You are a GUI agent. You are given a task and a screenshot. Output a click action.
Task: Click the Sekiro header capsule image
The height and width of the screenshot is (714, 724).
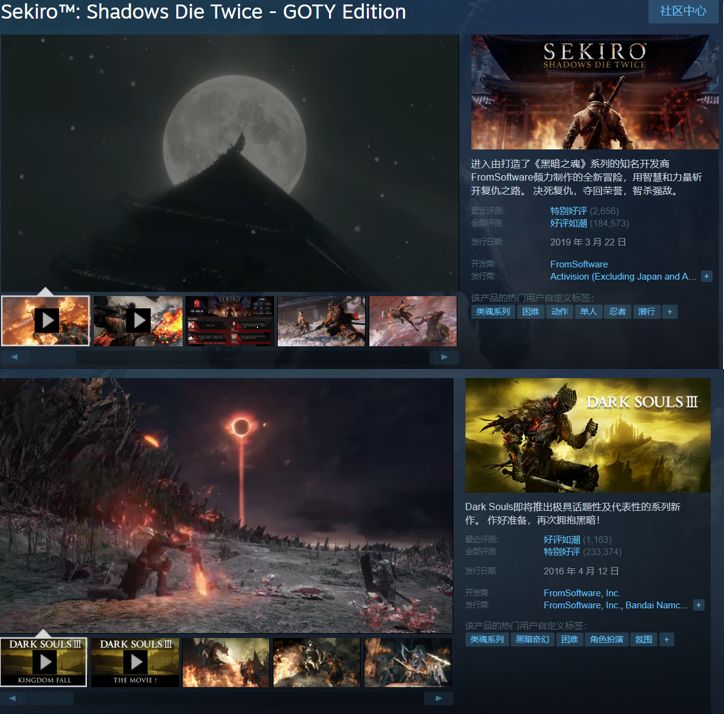point(595,92)
